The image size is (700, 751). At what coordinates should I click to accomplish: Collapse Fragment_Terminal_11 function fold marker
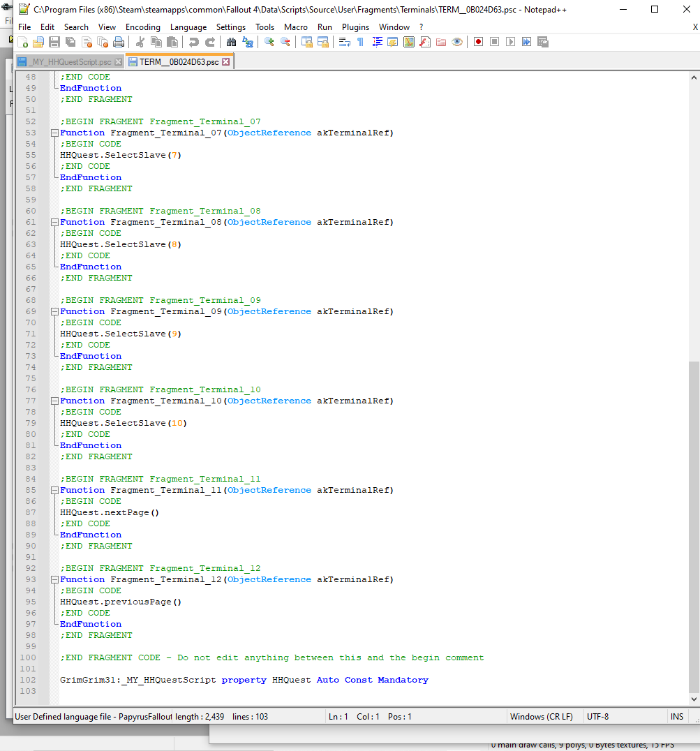(x=54, y=491)
